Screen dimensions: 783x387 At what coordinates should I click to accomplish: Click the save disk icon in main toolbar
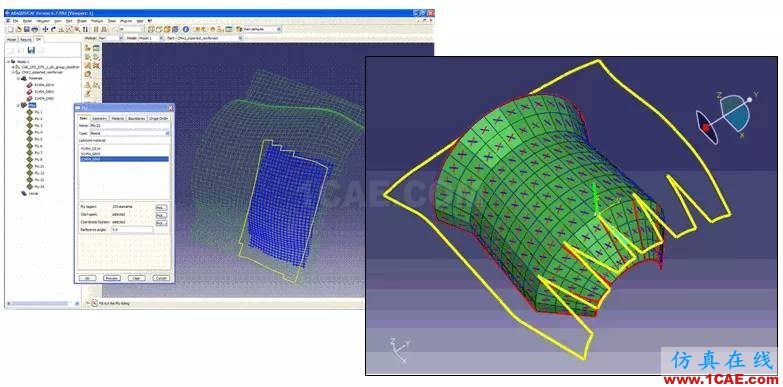tap(26, 29)
